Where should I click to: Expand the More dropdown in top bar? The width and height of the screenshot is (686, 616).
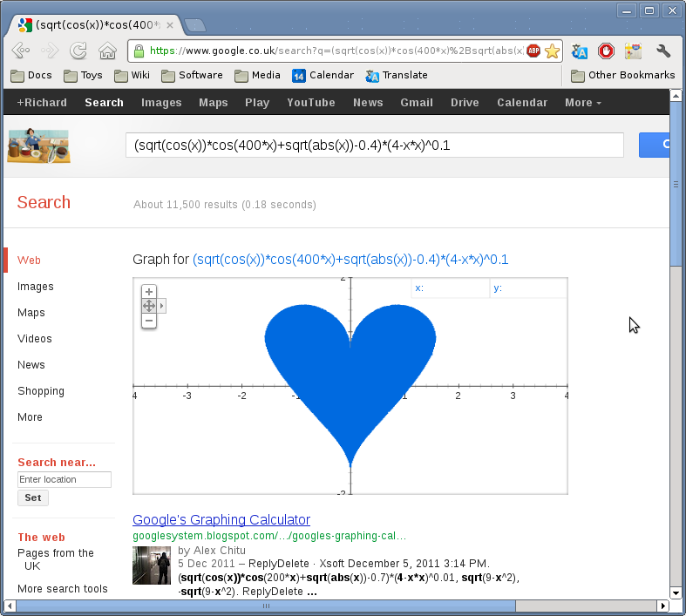(x=583, y=103)
